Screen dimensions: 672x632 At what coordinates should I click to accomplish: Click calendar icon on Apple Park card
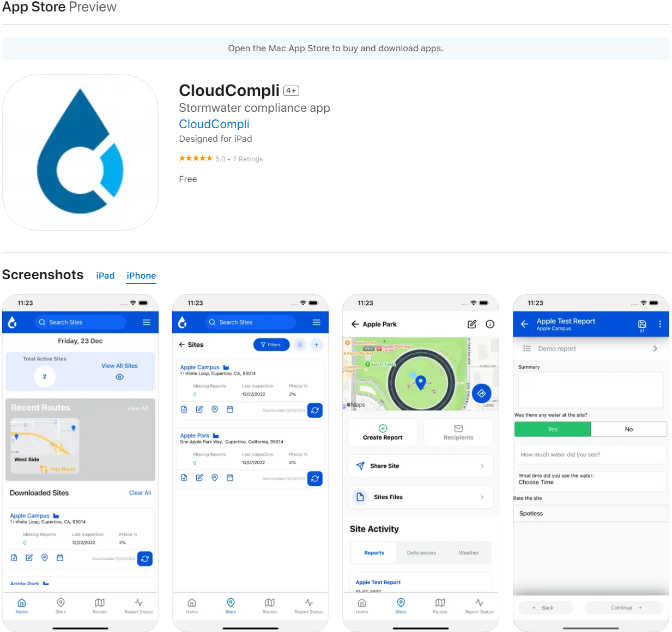coord(230,478)
